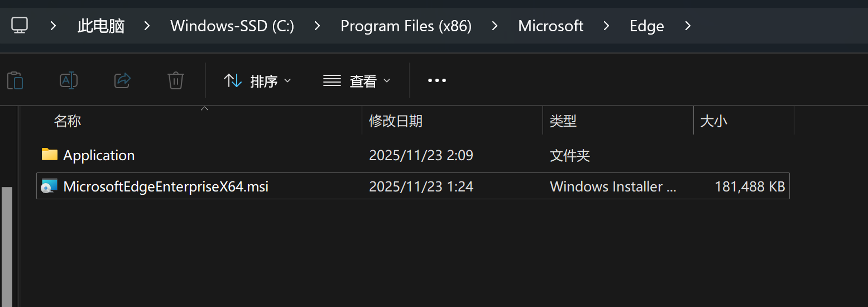This screenshot has height=307, width=868.
Task: Click the share icon in toolbar
Action: 122,81
